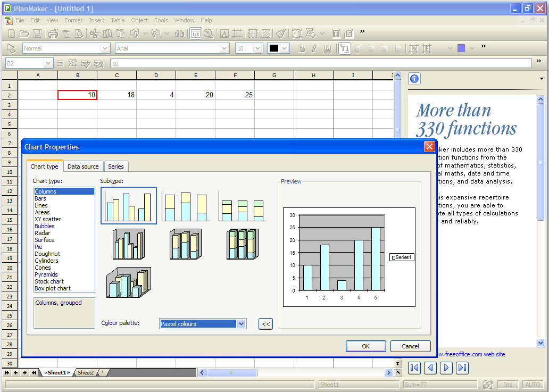Screen dimensions: 549x392
Task: Select the 100% stacked columns subtype thumbnail
Action: [242, 206]
